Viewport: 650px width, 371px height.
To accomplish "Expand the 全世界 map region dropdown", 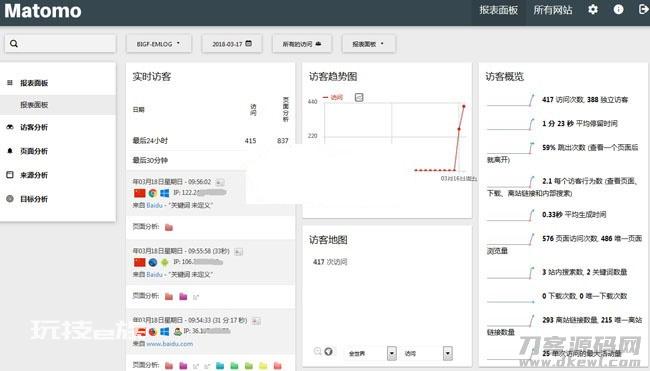I will (370, 354).
